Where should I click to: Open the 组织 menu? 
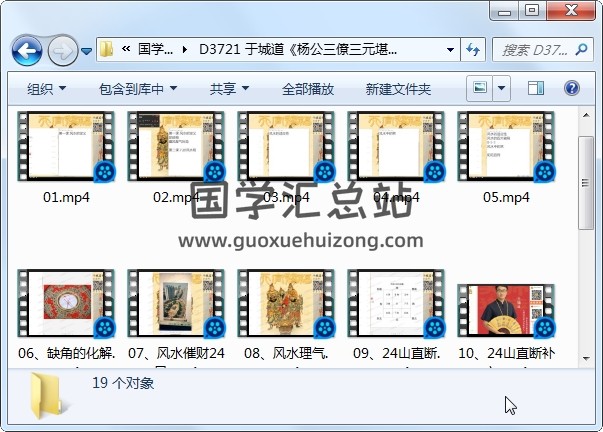[46, 89]
